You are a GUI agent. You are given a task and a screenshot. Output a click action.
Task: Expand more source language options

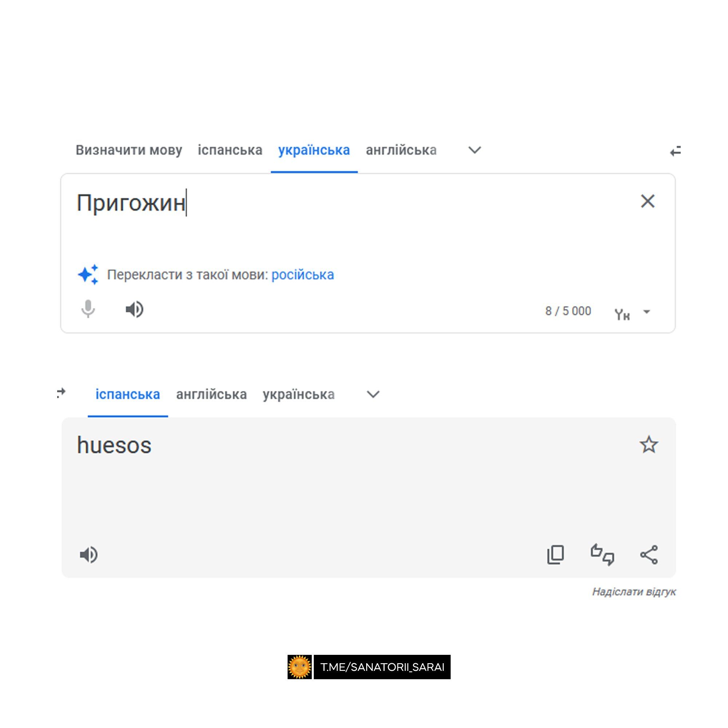coord(474,150)
